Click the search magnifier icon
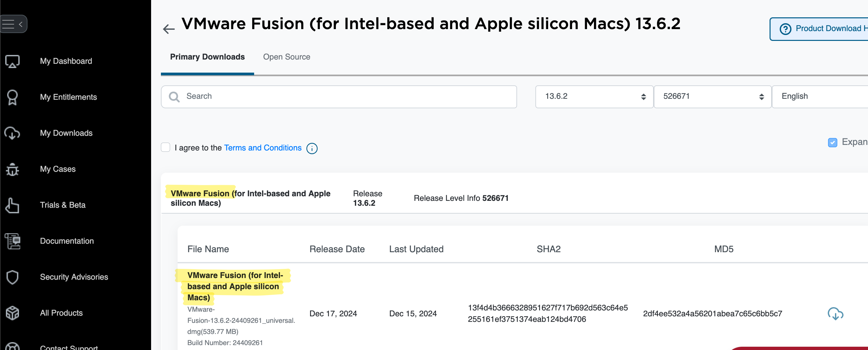Screen dimensions: 868x350 coord(174,97)
